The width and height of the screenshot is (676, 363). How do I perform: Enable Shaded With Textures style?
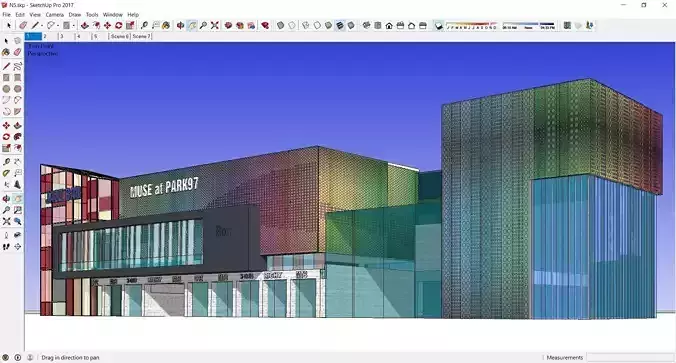tap(340, 26)
